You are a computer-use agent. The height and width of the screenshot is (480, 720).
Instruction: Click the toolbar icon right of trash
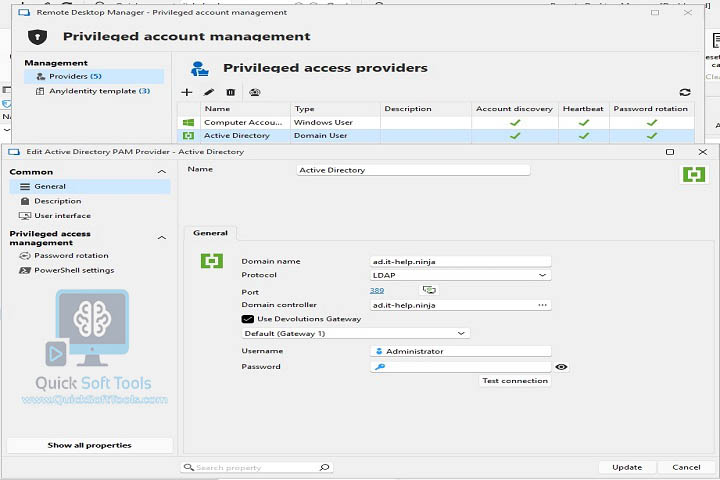click(255, 92)
